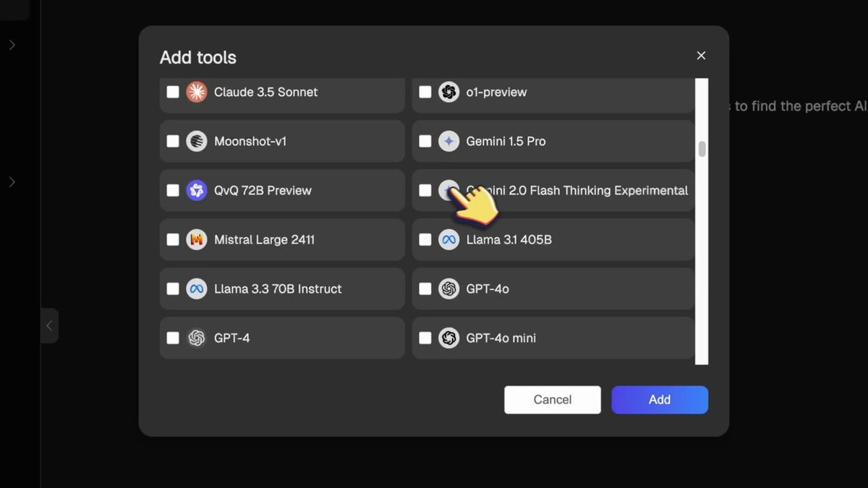868x488 pixels.
Task: Click the Moonshot-v1 model icon
Action: tap(197, 141)
